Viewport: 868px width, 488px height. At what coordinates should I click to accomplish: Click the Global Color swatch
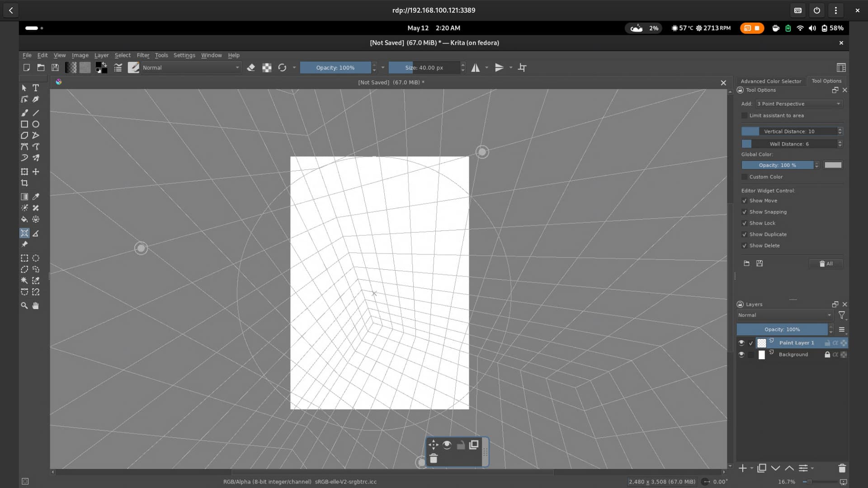coord(833,165)
